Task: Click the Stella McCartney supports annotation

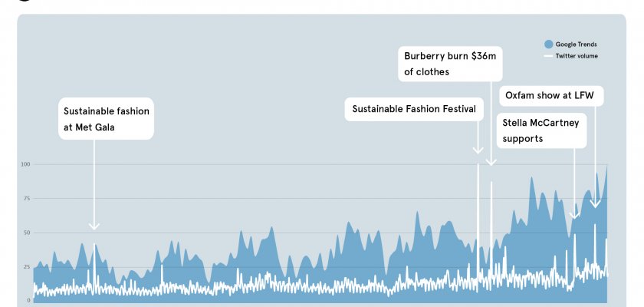Action: (x=541, y=130)
